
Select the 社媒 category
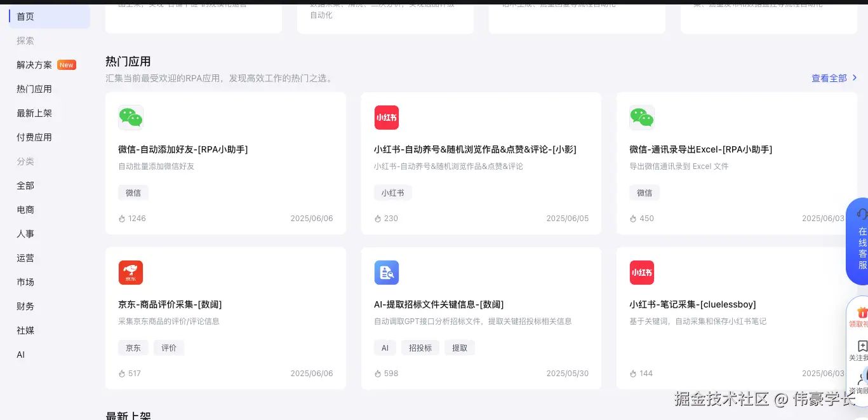click(x=25, y=330)
